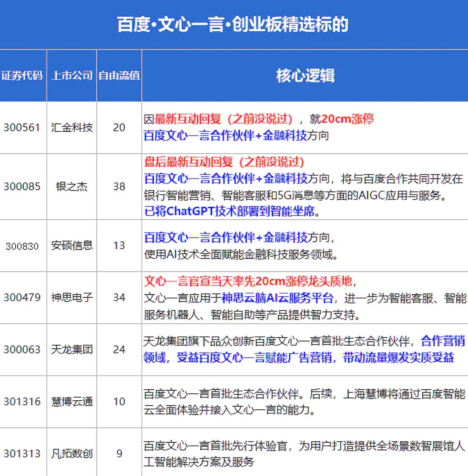The height and width of the screenshot is (476, 468).
Task: Click the value 38 in 银之杰 row
Action: point(119,186)
